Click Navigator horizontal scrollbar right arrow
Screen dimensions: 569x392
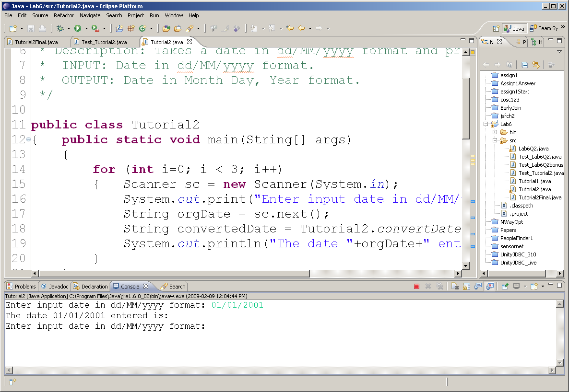[x=560, y=274]
